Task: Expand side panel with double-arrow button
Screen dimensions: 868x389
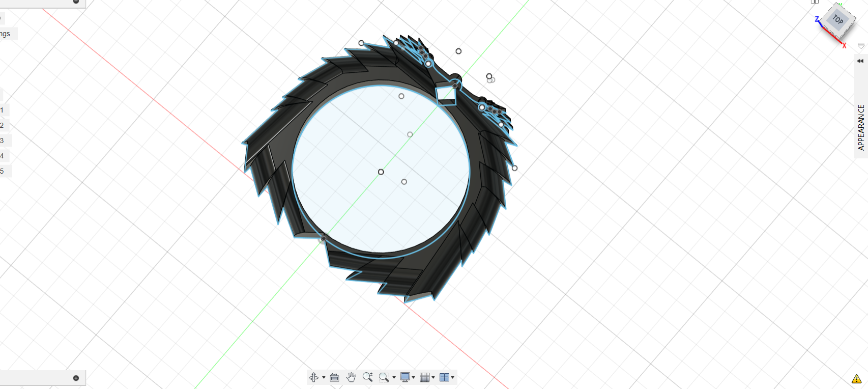Action: click(860, 61)
